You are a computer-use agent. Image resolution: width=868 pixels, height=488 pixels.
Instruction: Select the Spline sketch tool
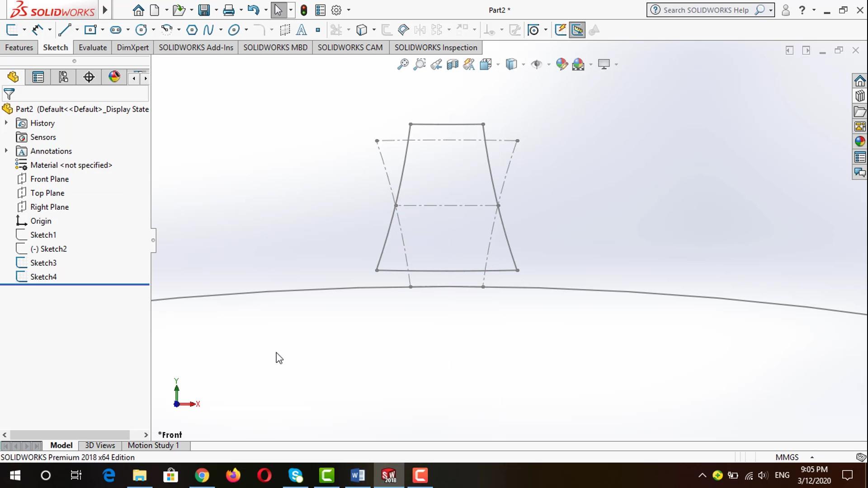(x=208, y=30)
